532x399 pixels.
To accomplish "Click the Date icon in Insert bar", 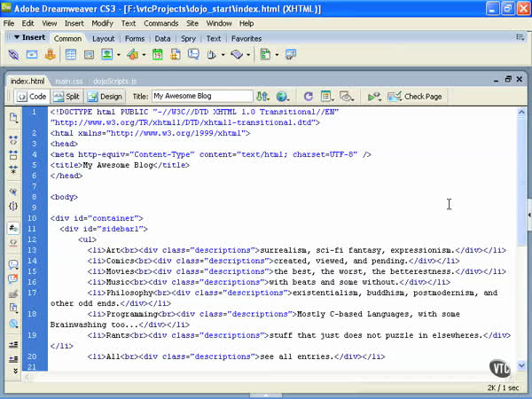I will click(157, 55).
